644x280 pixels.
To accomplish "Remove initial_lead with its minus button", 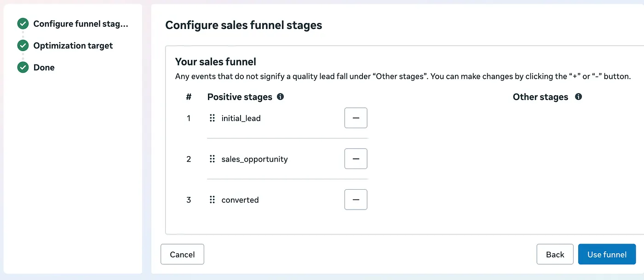I will pyautogui.click(x=356, y=118).
